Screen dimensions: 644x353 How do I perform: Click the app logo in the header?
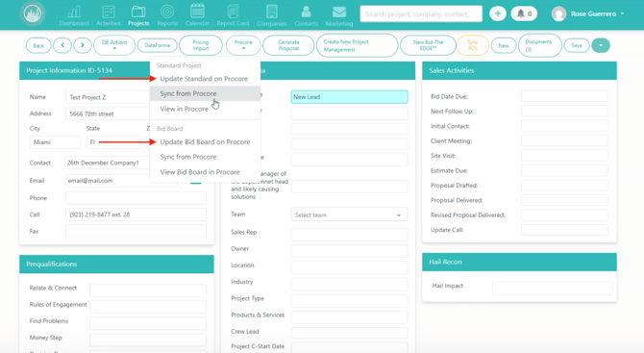(32, 14)
